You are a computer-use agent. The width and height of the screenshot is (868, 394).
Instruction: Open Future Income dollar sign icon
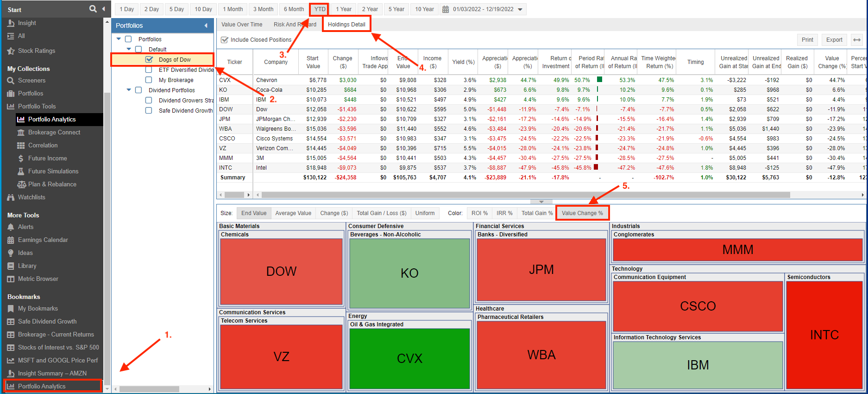(x=21, y=159)
